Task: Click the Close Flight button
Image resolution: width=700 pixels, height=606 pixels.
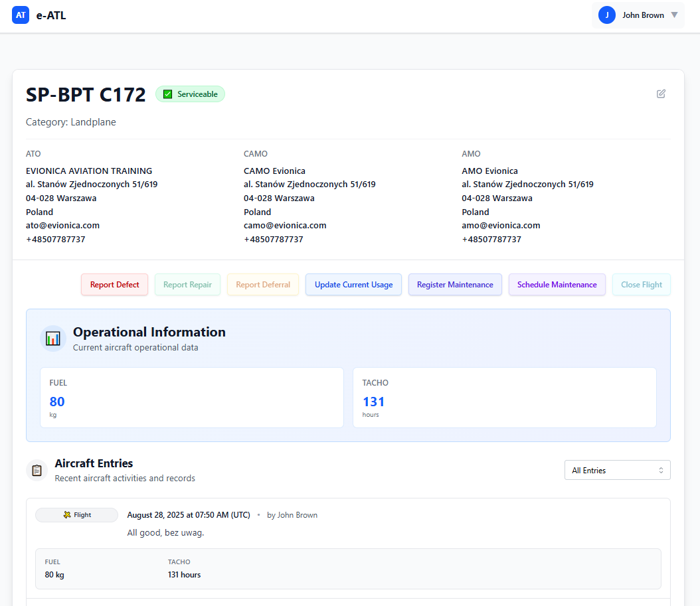Action: (641, 285)
